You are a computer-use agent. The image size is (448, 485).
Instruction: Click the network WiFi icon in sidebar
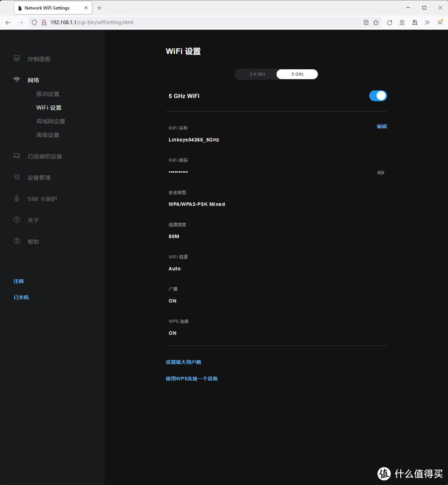[x=17, y=80]
